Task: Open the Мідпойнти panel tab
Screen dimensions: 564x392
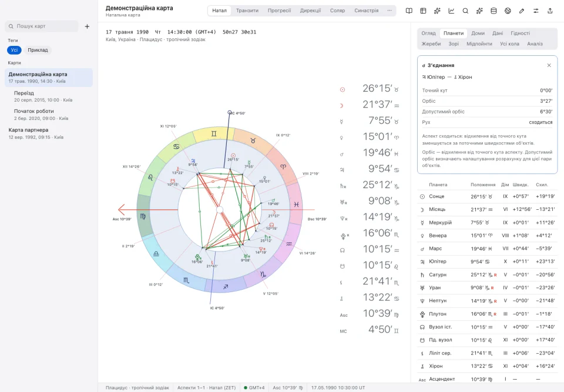Action: (479, 44)
